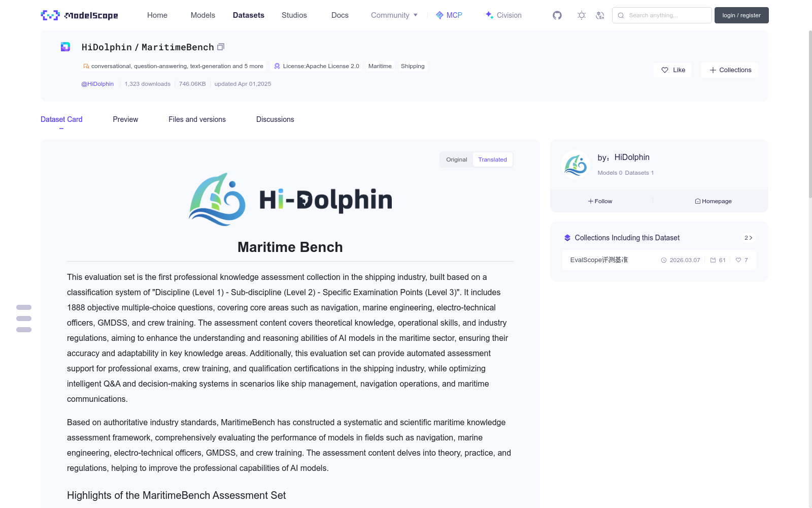
Task: Click the '1,323 downloads' text
Action: pyautogui.click(x=148, y=84)
